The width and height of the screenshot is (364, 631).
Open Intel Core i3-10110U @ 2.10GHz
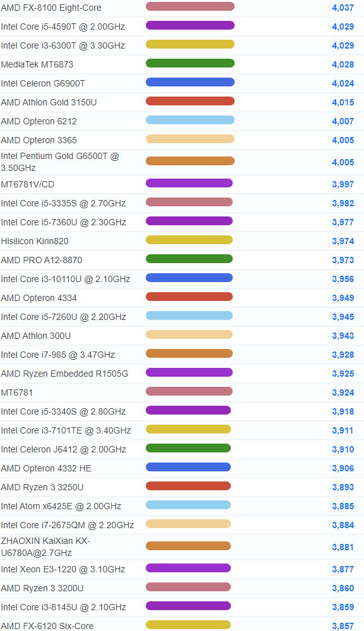click(66, 279)
